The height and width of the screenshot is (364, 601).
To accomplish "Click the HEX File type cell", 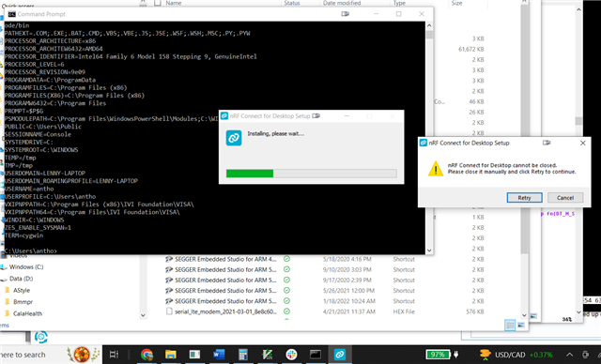I will pos(404,311).
